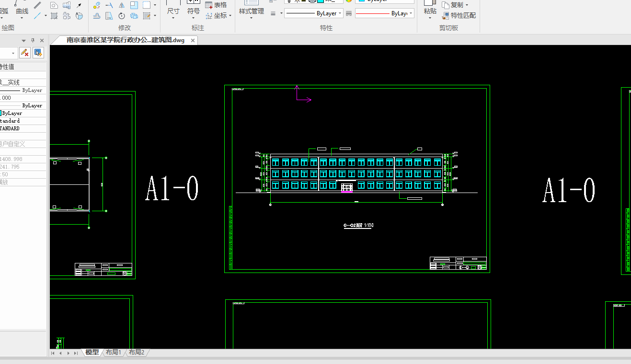Open the object type selector combo box
631x364 pixels.
[9, 52]
